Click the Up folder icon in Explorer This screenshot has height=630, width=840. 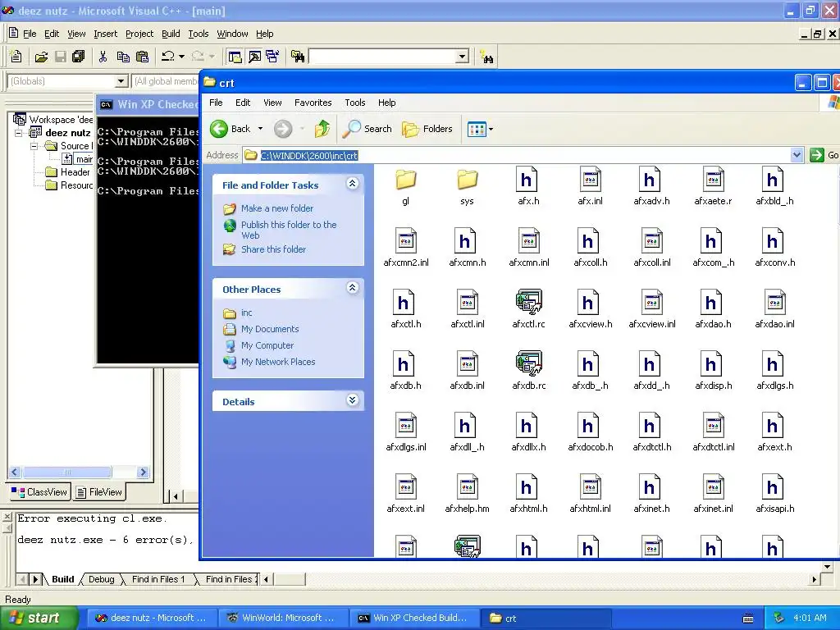click(322, 129)
